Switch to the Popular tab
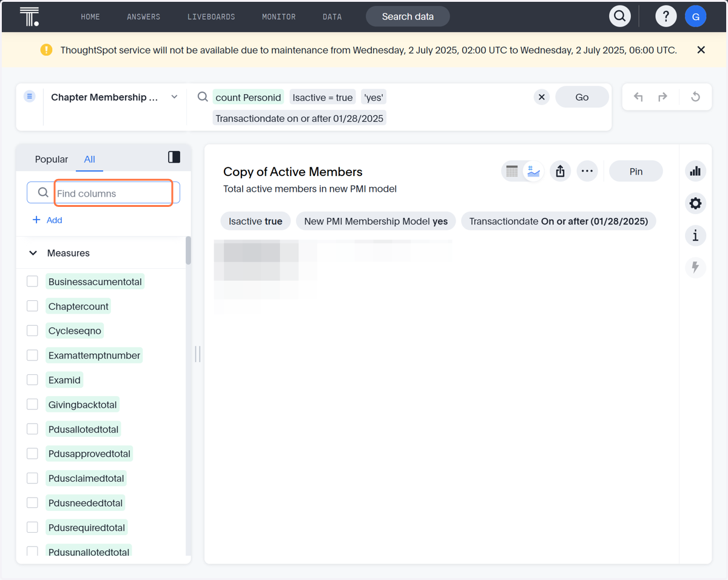Viewport: 728px width, 580px height. 52,159
